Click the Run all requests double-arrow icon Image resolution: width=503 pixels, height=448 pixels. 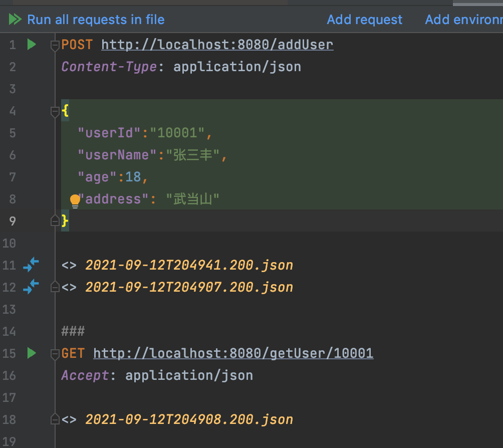[x=15, y=20]
